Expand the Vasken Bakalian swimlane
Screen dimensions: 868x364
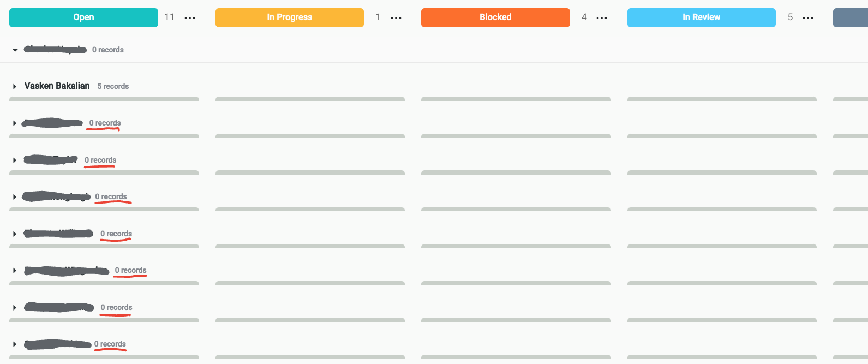pos(15,86)
